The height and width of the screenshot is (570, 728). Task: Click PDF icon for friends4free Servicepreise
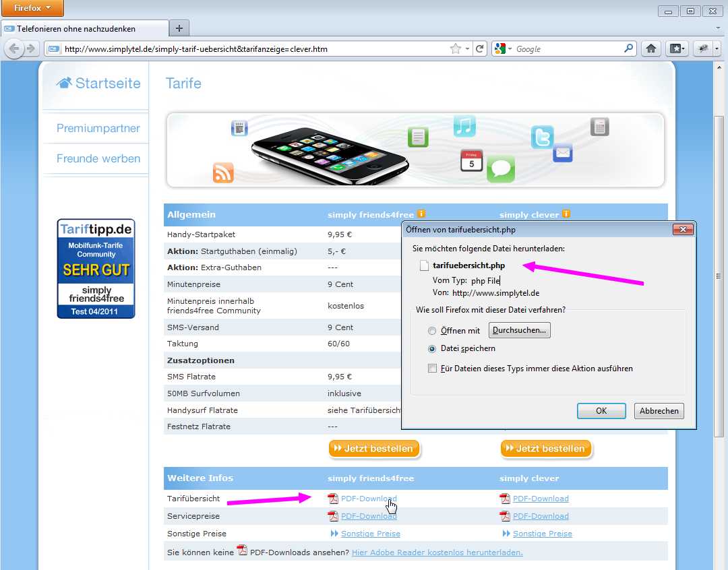pyautogui.click(x=333, y=515)
